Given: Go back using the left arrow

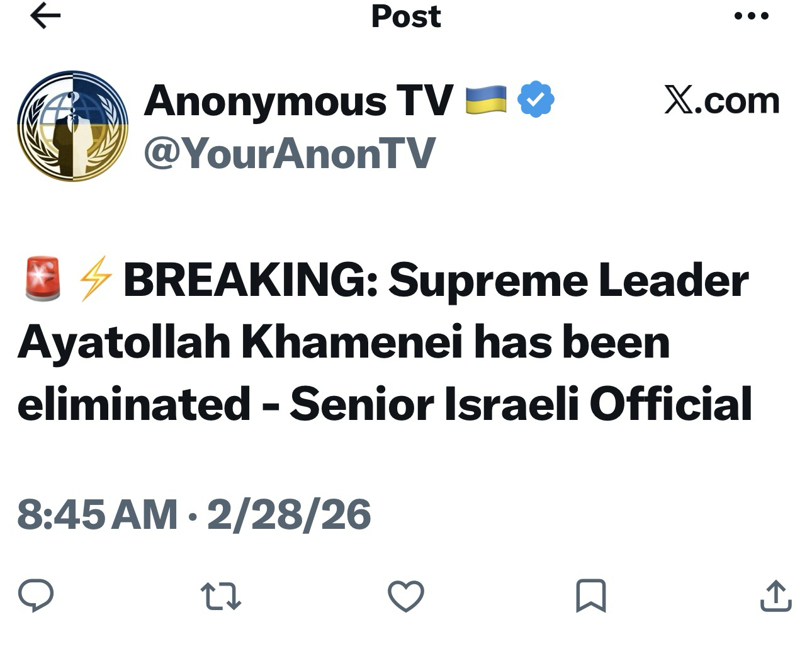Looking at the screenshot, I should click(45, 17).
